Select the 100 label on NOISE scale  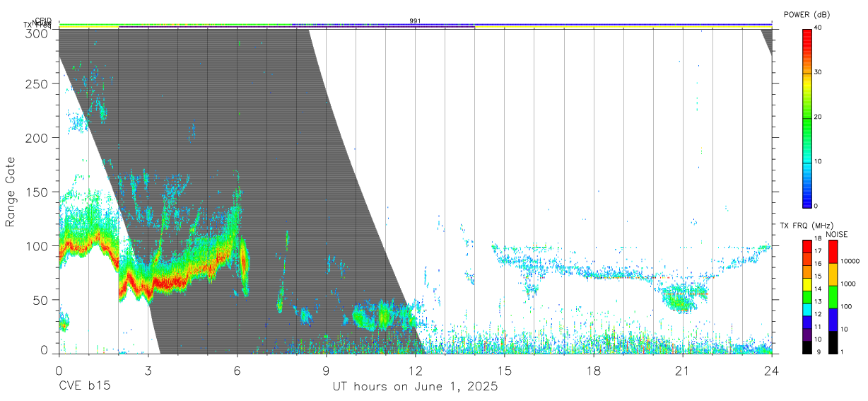pos(845,306)
